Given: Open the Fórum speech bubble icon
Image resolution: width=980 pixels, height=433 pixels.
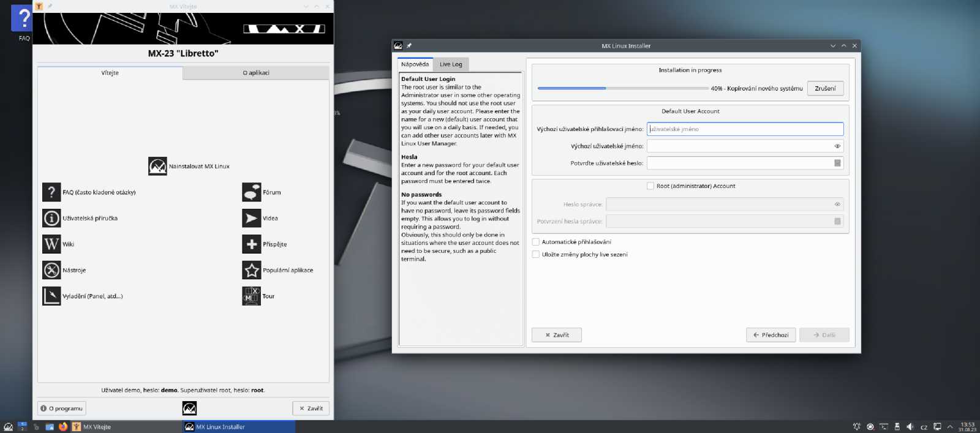Looking at the screenshot, I should (x=252, y=192).
